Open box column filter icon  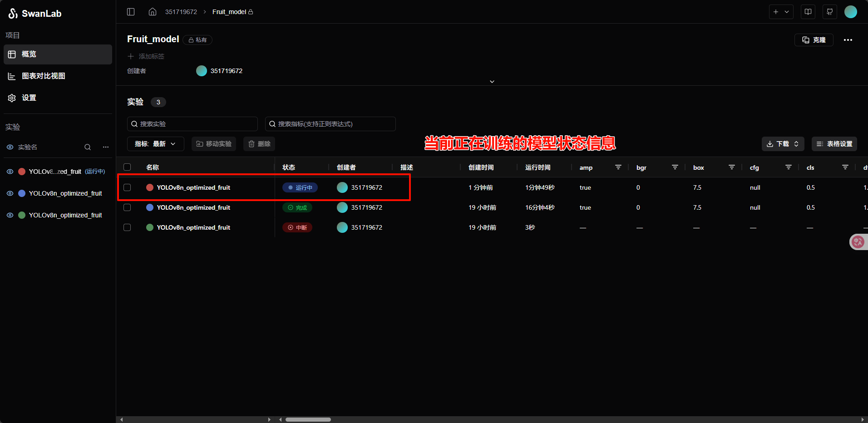732,167
